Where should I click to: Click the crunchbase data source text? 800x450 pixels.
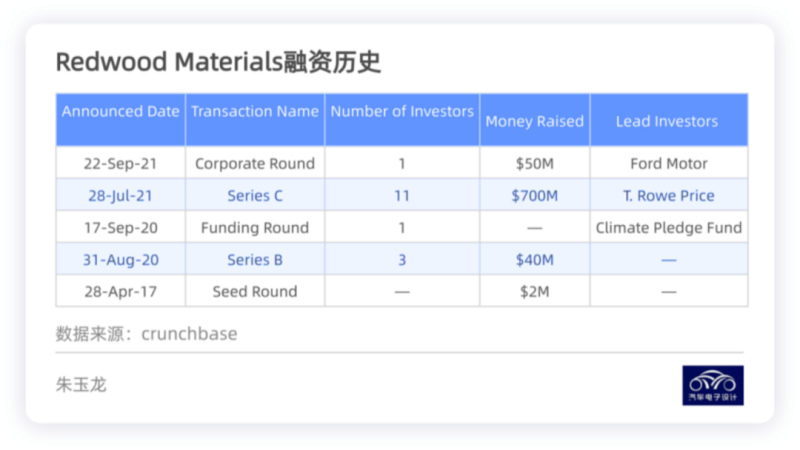click(x=188, y=334)
